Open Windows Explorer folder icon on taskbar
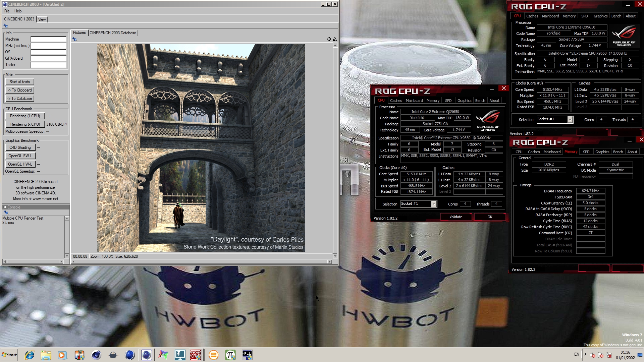644x362 pixels. pos(46,355)
